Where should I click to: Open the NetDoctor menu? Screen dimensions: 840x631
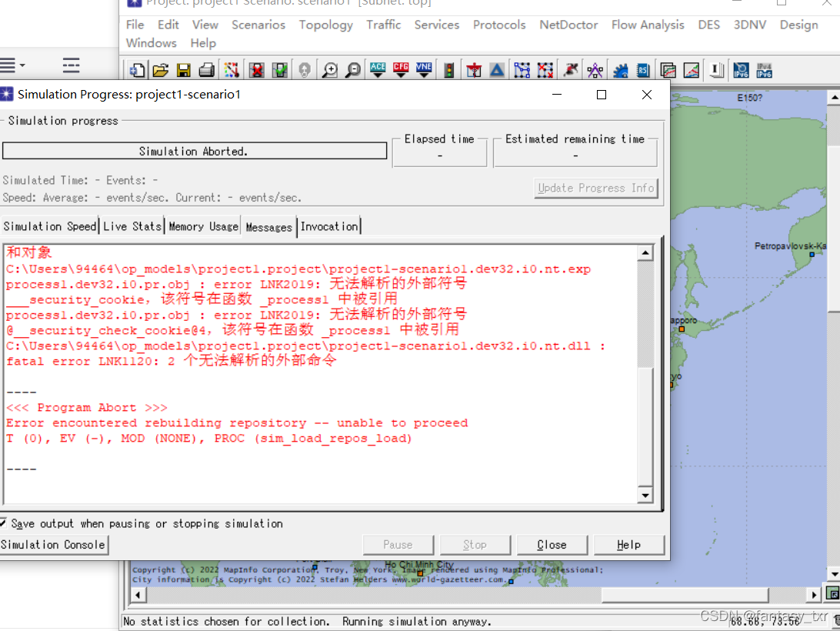(568, 25)
